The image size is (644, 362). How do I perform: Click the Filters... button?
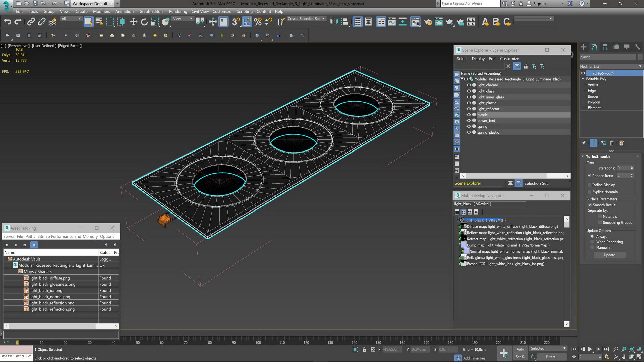(x=552, y=357)
